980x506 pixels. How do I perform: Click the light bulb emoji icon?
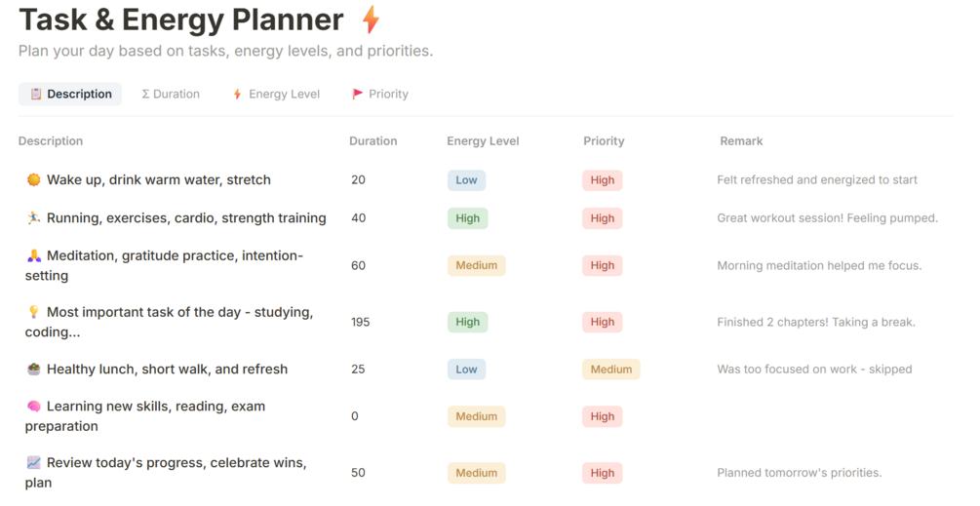point(34,312)
